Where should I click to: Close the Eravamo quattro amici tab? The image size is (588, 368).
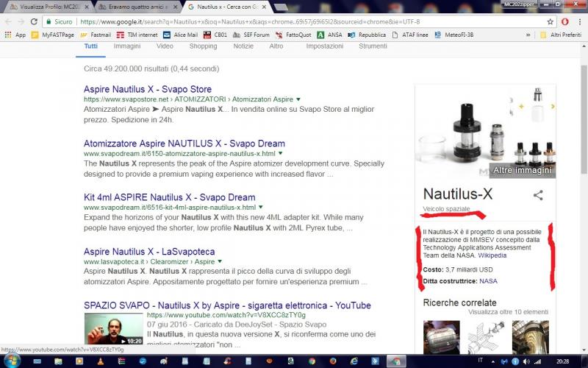pos(175,7)
